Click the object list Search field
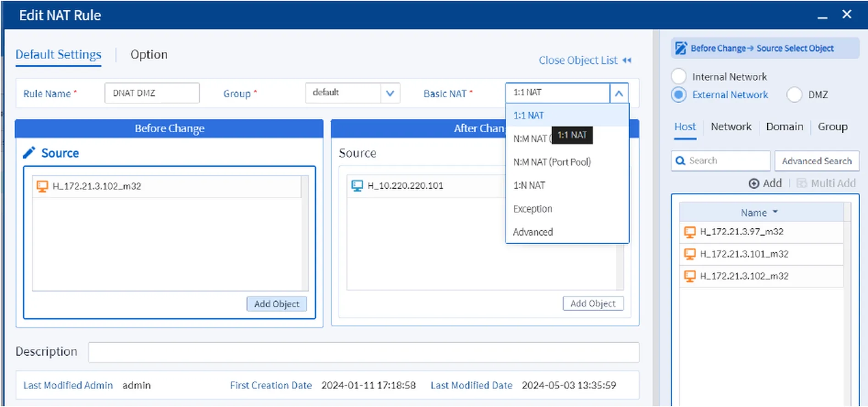 pos(720,161)
